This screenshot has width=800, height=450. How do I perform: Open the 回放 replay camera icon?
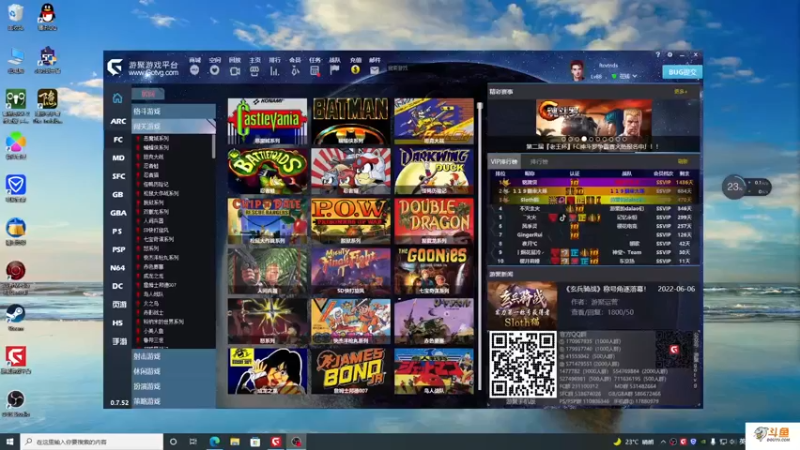point(235,71)
